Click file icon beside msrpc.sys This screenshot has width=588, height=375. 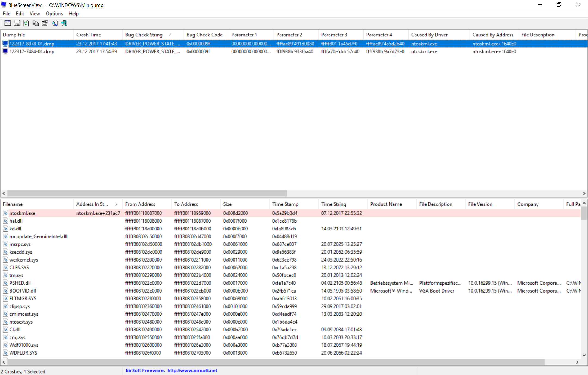pos(5,244)
